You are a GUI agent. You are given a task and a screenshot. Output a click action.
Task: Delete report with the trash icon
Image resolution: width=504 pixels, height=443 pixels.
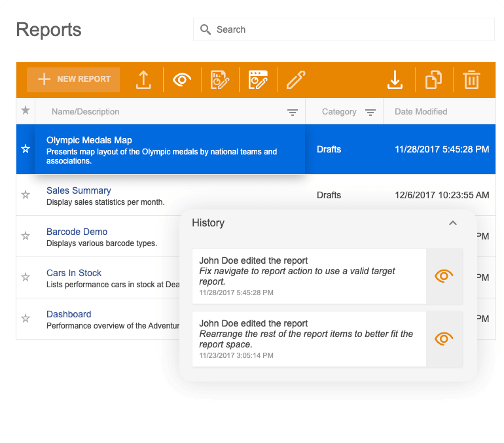point(471,80)
